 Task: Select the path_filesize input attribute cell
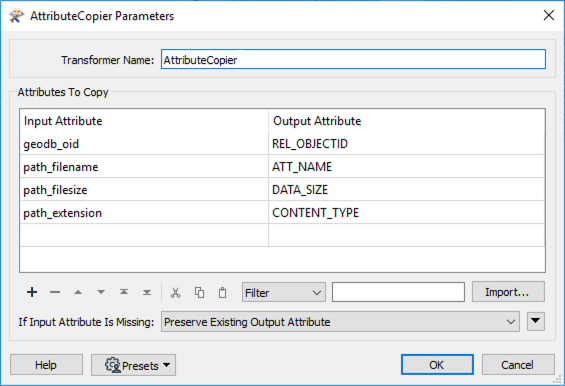(144, 190)
